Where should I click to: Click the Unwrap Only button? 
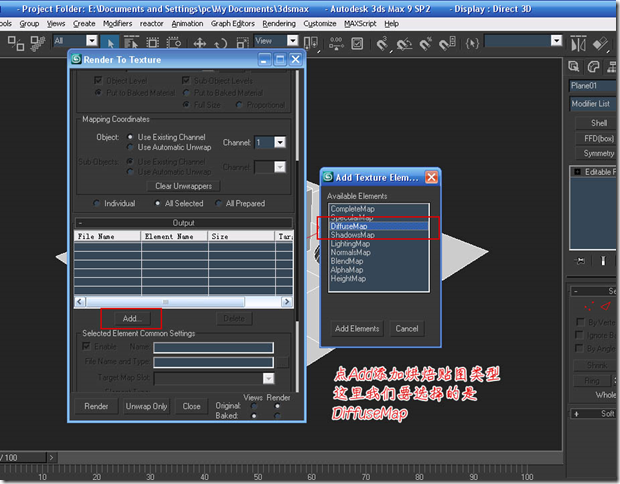coord(146,406)
